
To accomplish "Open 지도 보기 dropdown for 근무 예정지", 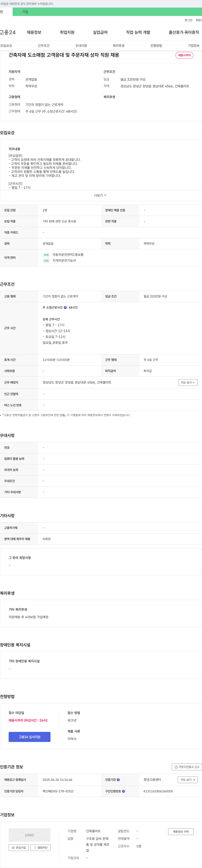I will tap(188, 383).
